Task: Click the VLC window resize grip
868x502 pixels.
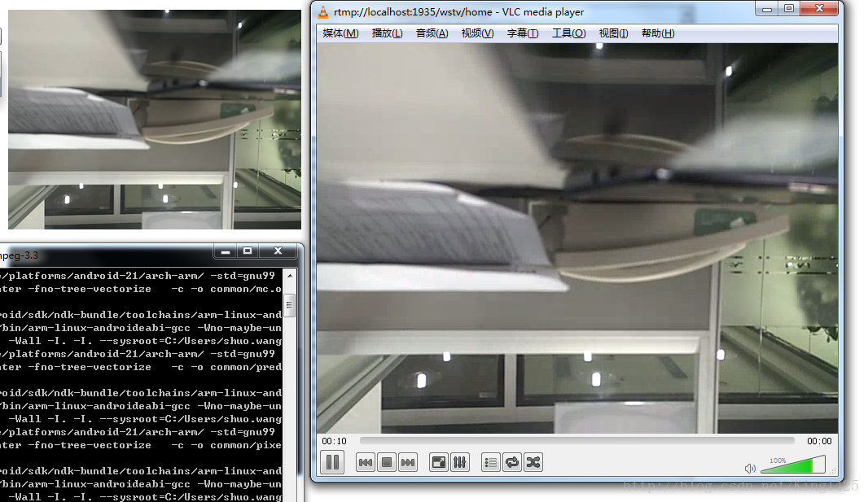Action: [x=833, y=470]
